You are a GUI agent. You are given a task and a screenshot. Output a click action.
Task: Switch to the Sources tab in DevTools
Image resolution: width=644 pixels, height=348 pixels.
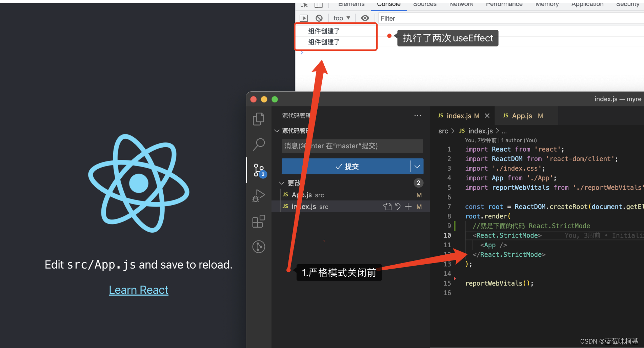(425, 5)
